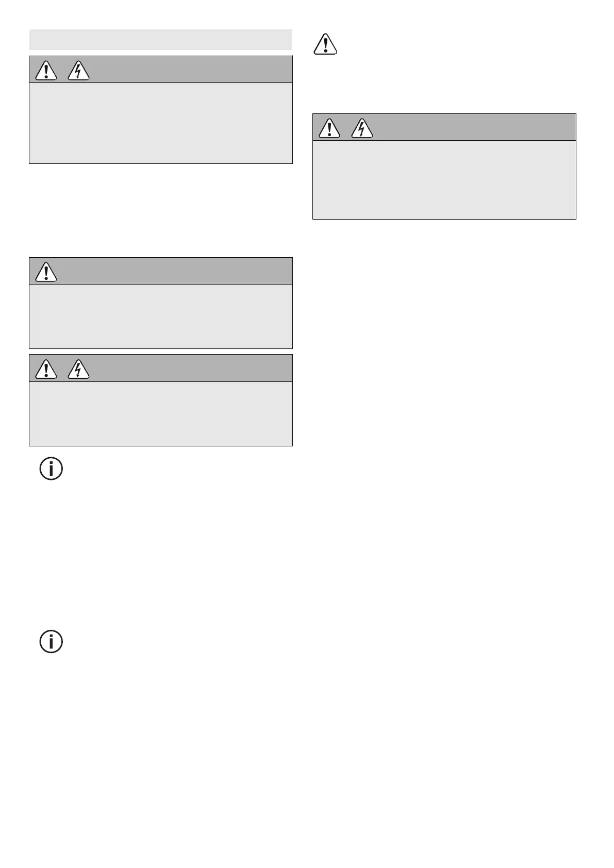Click the gray body of the lowest left warning box
Screen dimensions: 614x868
pyautogui.click(x=161, y=413)
